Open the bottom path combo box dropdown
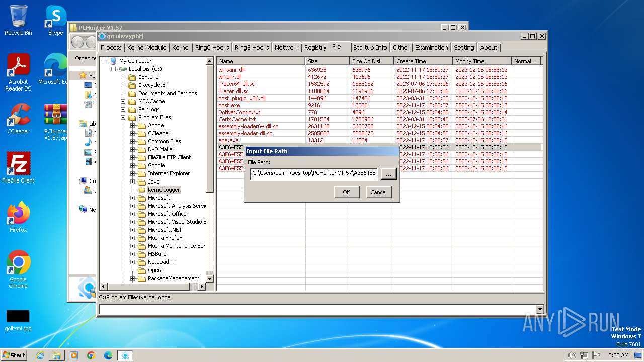Image resolution: width=644 pixels, height=362 pixels. coord(540,310)
